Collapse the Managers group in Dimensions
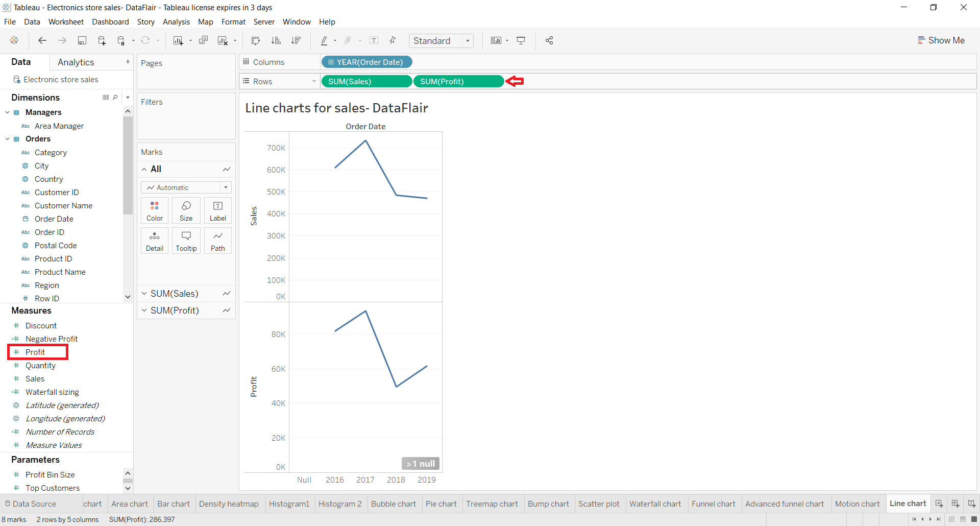The width and height of the screenshot is (980, 526). [7, 112]
